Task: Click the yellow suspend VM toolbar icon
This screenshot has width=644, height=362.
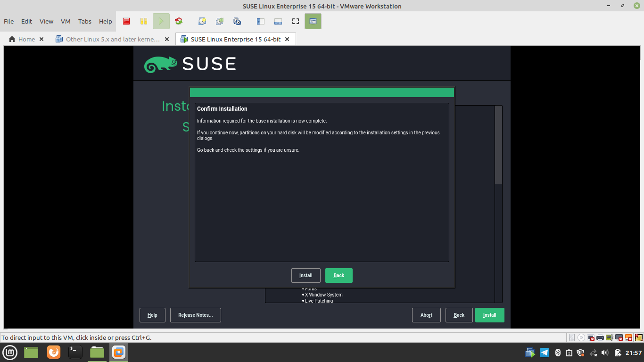Action: (x=144, y=21)
